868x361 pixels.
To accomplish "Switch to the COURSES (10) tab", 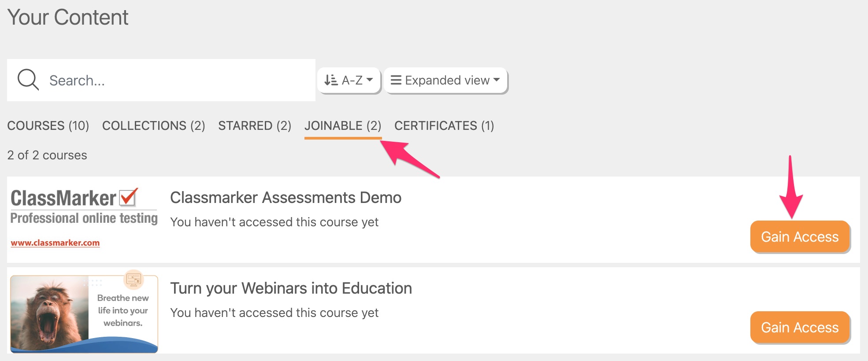I will coord(48,126).
